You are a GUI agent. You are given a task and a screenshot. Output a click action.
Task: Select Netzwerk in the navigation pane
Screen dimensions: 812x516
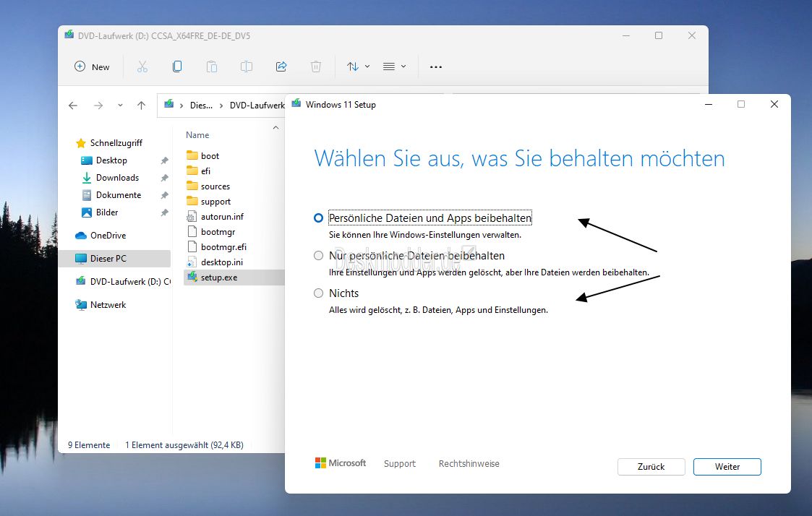point(108,305)
